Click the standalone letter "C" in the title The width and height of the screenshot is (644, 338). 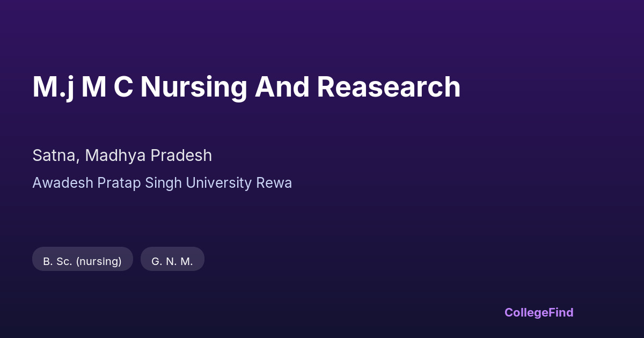[123, 87]
